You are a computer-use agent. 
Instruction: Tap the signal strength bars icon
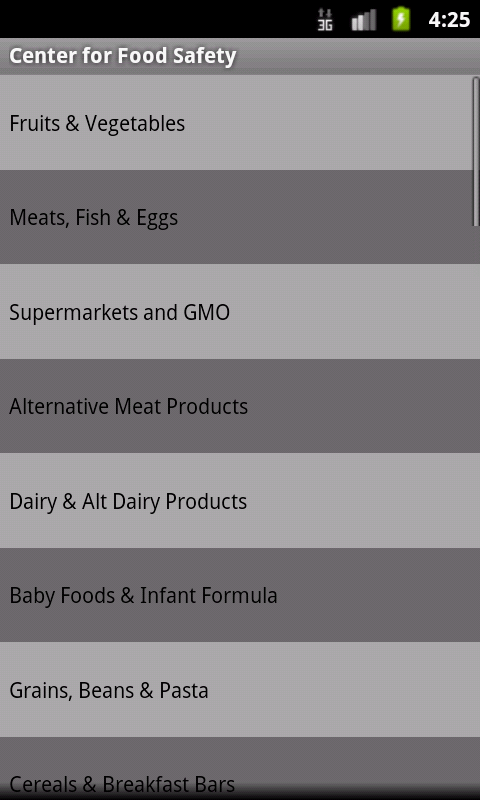364,19
